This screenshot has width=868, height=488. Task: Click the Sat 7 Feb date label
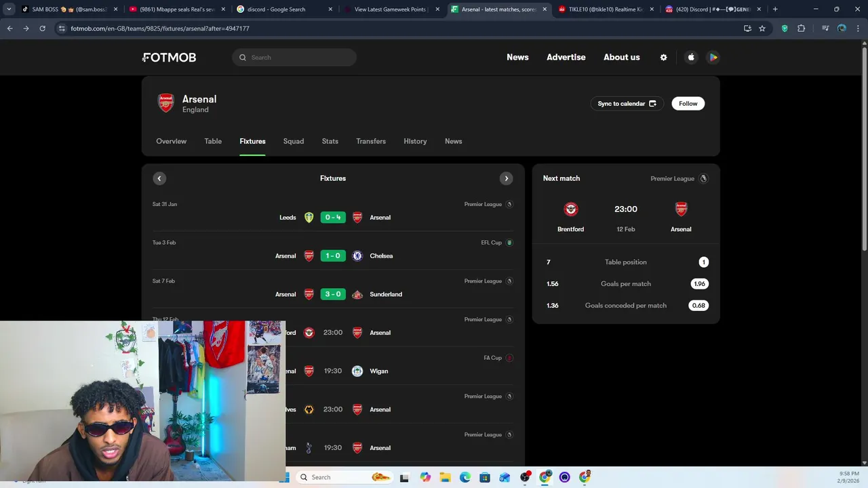point(163,281)
